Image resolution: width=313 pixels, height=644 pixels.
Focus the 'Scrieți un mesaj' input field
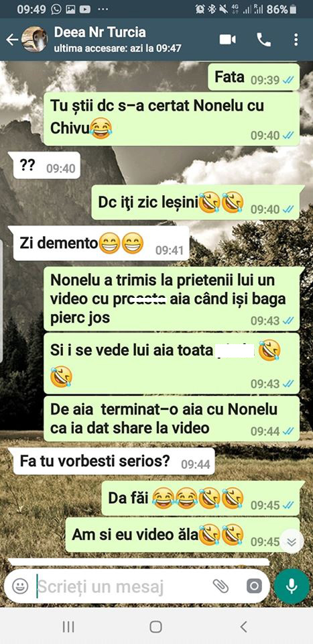123,586
